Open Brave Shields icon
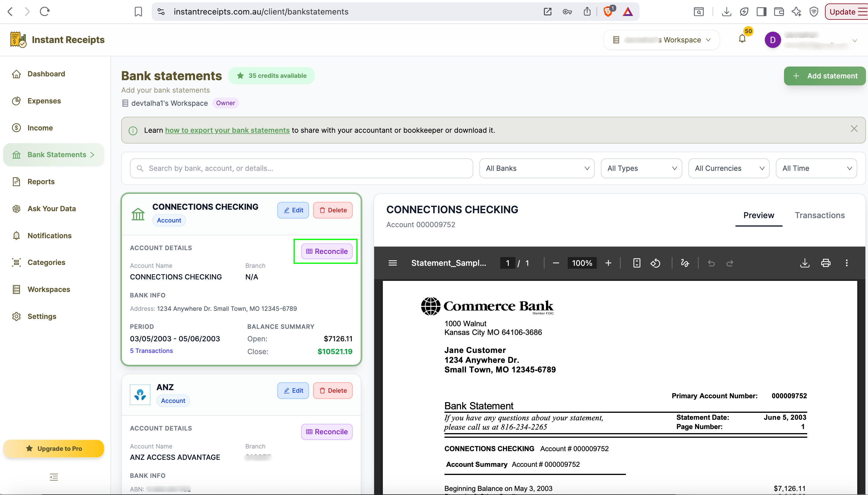868x495 pixels. click(x=608, y=12)
